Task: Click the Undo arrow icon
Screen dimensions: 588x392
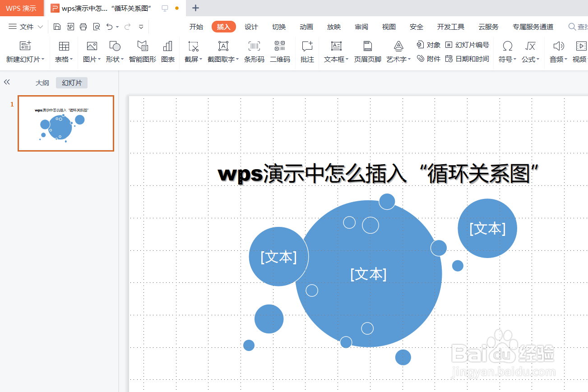Action: coord(109,27)
